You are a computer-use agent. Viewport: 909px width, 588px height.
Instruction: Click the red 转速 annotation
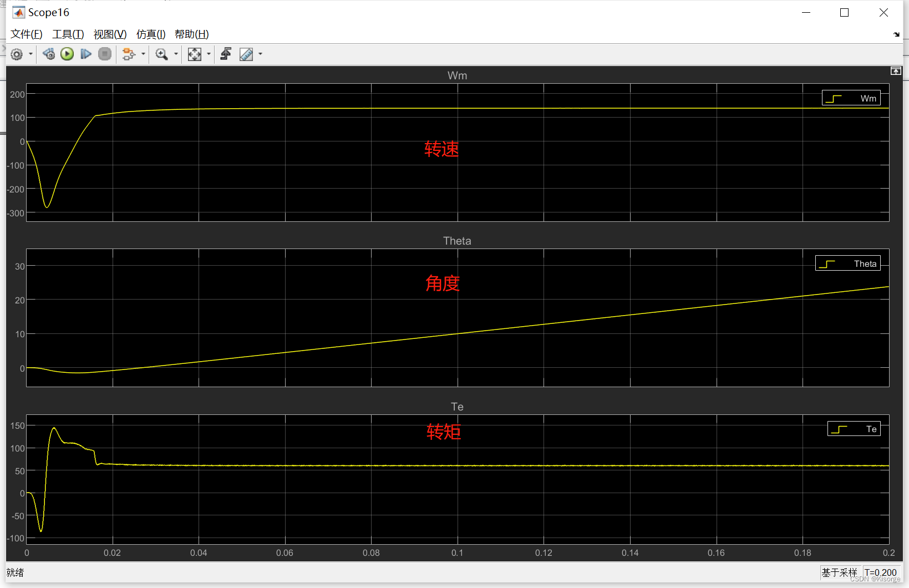[x=441, y=149]
